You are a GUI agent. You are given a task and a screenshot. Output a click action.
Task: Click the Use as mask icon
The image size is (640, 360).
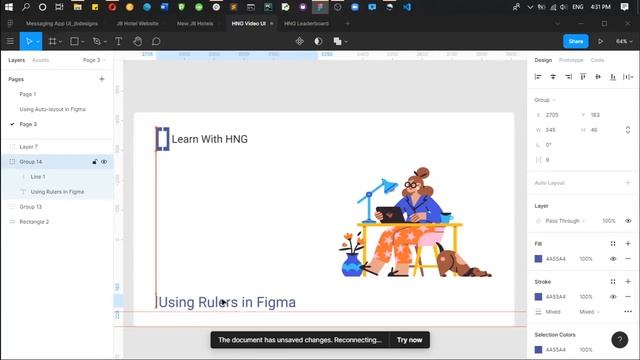pyautogui.click(x=318, y=41)
